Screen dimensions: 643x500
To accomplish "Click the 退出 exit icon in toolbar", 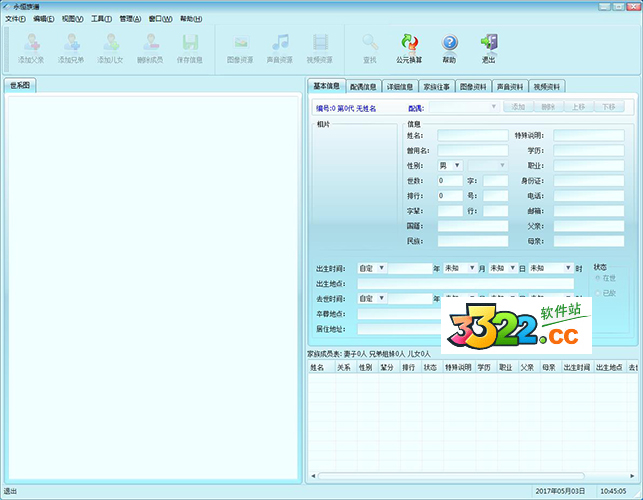I will point(488,46).
